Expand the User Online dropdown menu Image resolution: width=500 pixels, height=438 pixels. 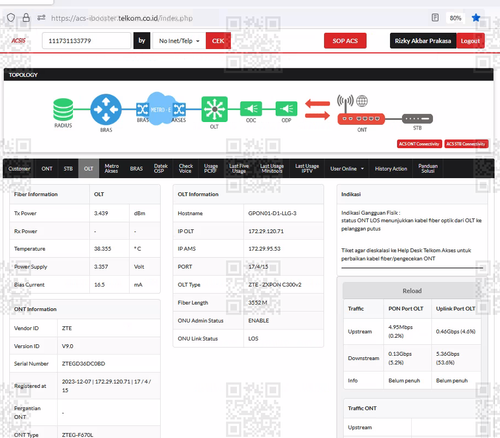tap(347, 169)
